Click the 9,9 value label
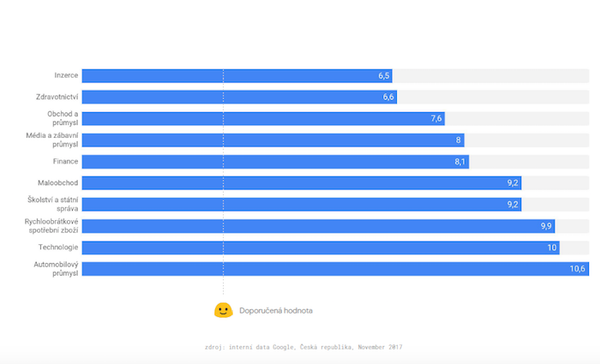This screenshot has height=364, width=600. point(545,226)
